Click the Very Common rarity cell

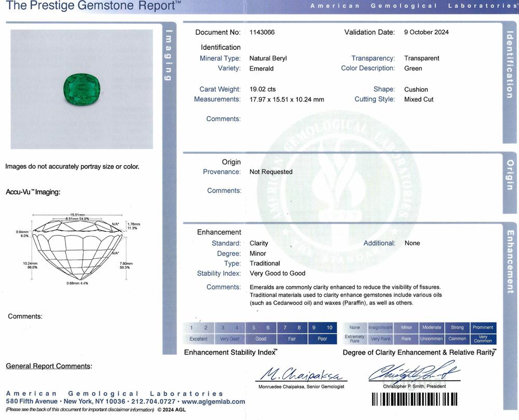(483, 339)
